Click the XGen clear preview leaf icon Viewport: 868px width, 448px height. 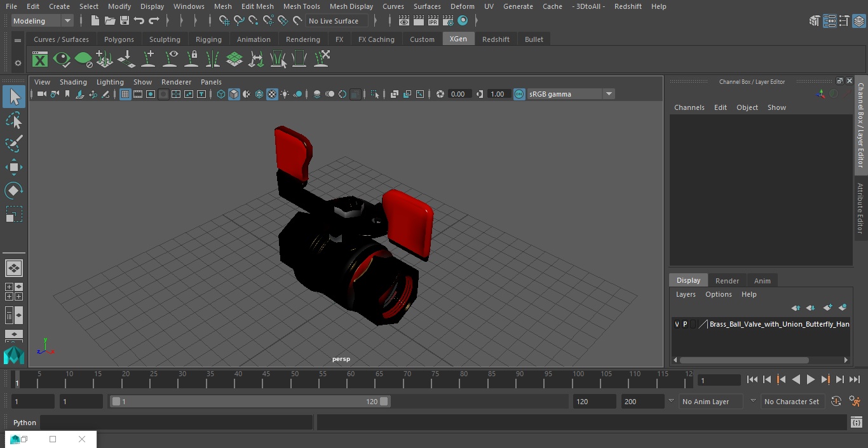(x=83, y=60)
